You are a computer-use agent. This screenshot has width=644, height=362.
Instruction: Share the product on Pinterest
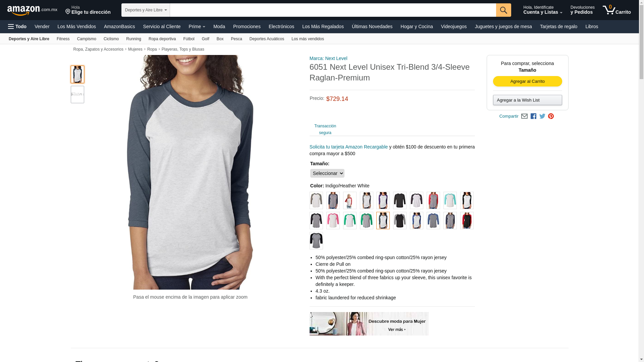tap(551, 116)
